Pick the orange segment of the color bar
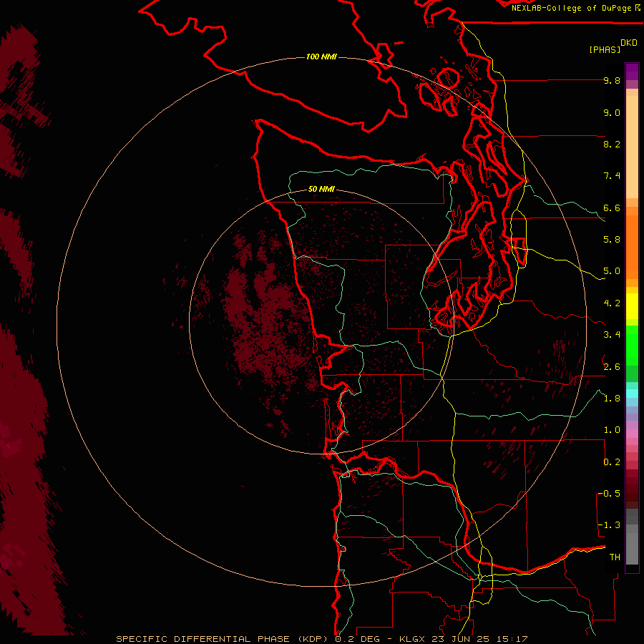The image size is (644, 644). (x=632, y=246)
